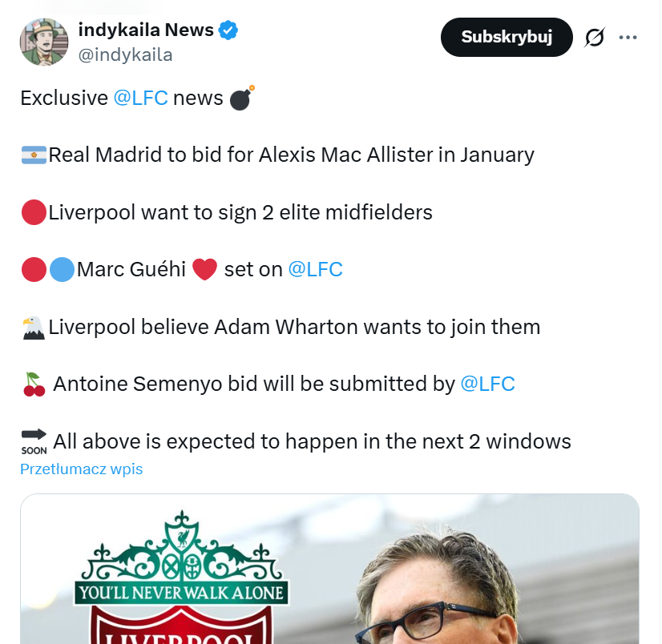
Task: Open the @LFC mention after 'Exclusive'
Action: [x=140, y=98]
